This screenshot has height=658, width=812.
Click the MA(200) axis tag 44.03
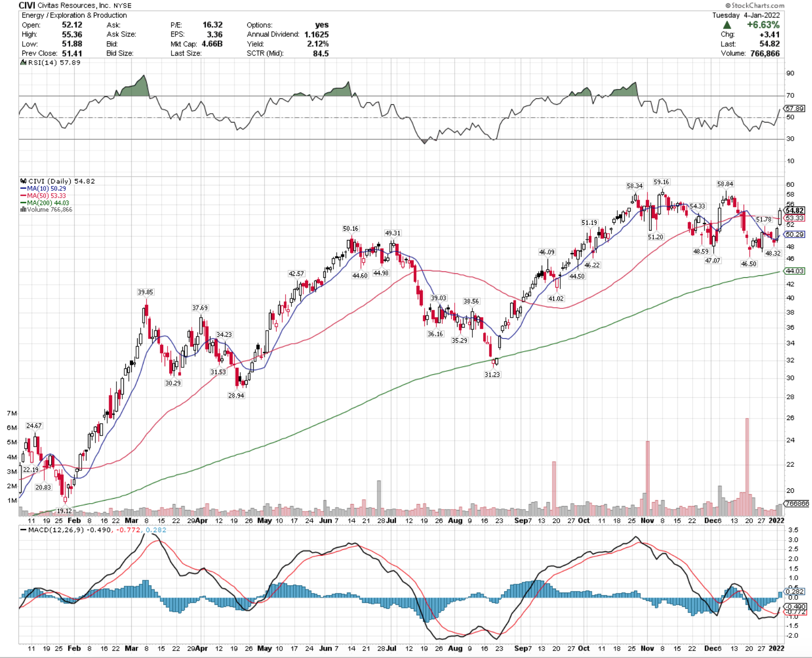795,271
